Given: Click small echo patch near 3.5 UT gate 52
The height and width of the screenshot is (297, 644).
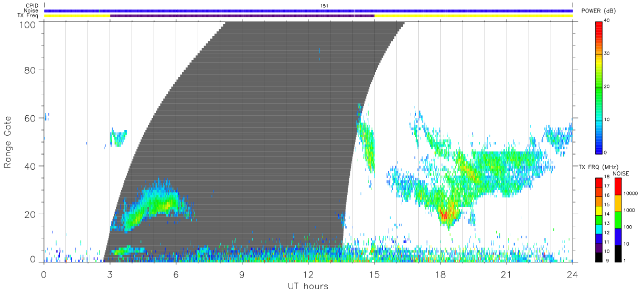Looking at the screenshot, I should [117, 138].
